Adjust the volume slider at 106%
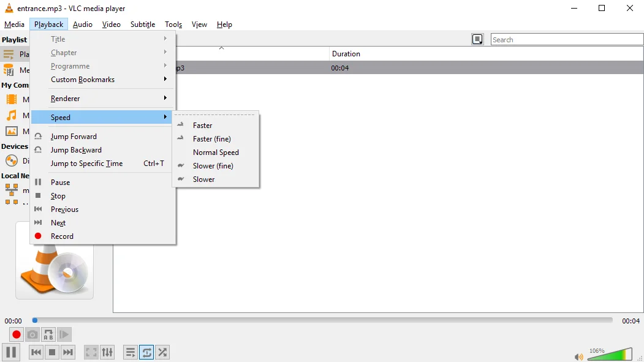Viewport: 644px width, 362px height. [610, 354]
